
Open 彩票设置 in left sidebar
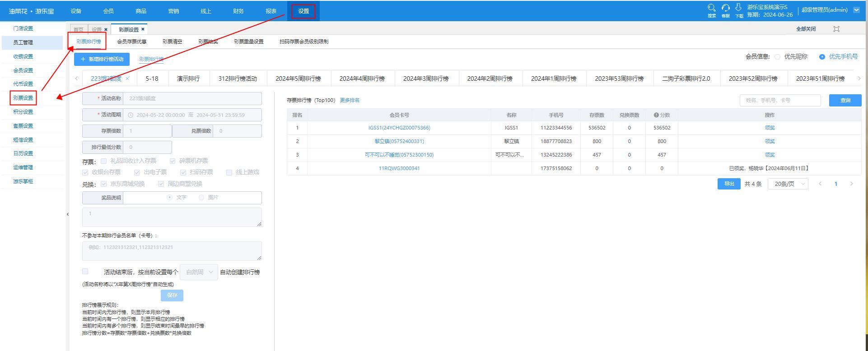point(23,98)
